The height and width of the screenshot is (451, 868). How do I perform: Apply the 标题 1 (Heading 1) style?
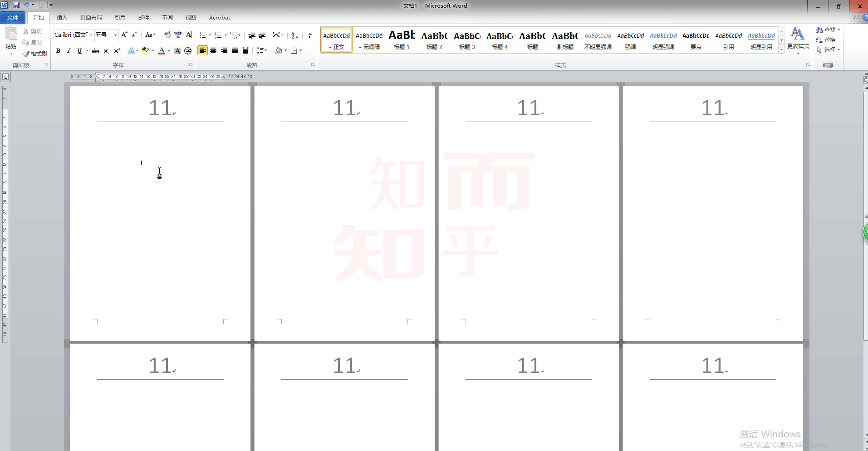click(x=402, y=40)
